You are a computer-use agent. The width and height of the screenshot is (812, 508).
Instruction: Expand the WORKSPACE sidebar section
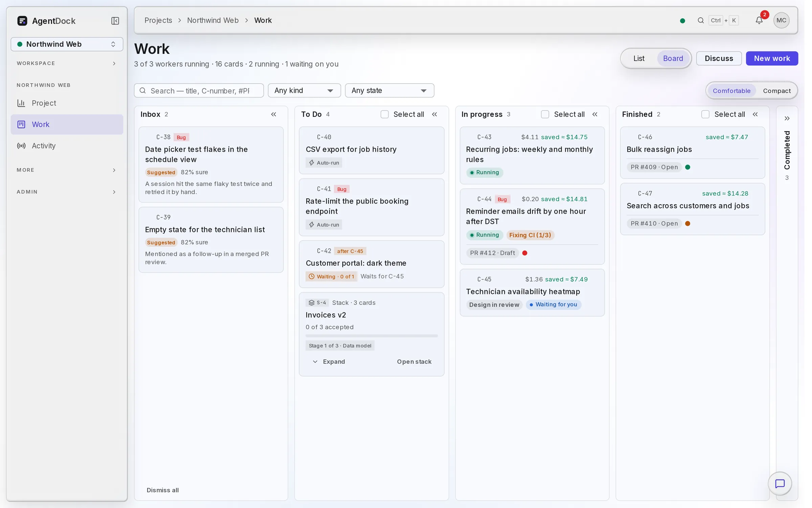[67, 63]
